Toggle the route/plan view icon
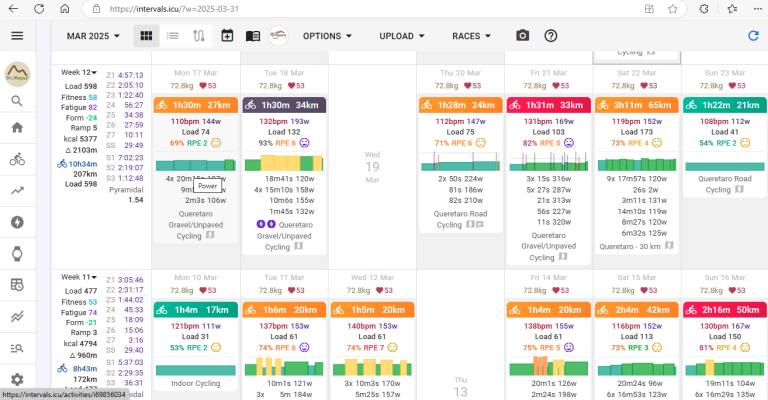Image resolution: width=768 pixels, height=400 pixels. pyautogui.click(x=199, y=36)
